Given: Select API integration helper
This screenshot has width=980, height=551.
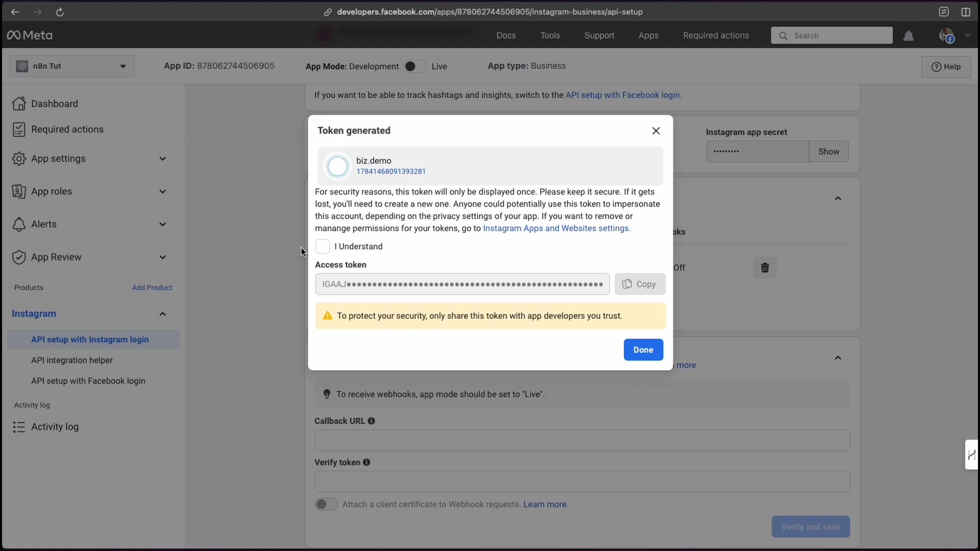Looking at the screenshot, I should pos(72,360).
